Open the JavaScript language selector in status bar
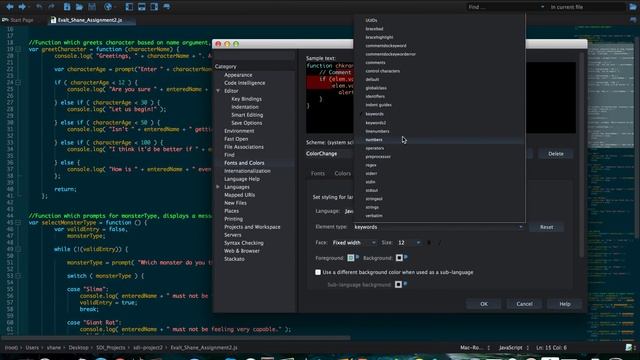The height and width of the screenshot is (360, 640). (513, 347)
